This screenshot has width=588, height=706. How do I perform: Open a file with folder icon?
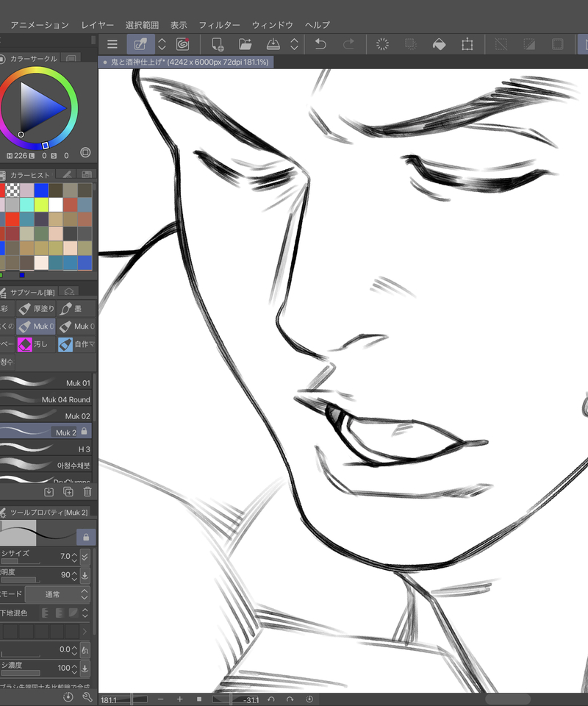click(x=245, y=44)
